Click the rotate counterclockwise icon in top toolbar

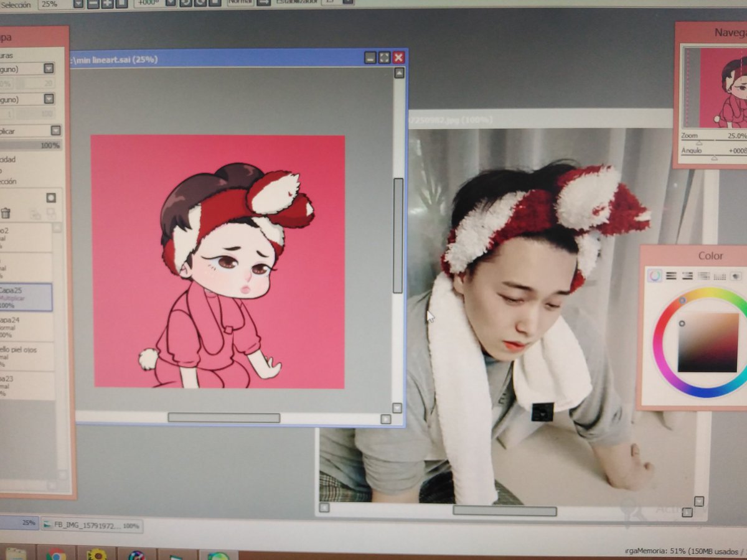pos(186,3)
